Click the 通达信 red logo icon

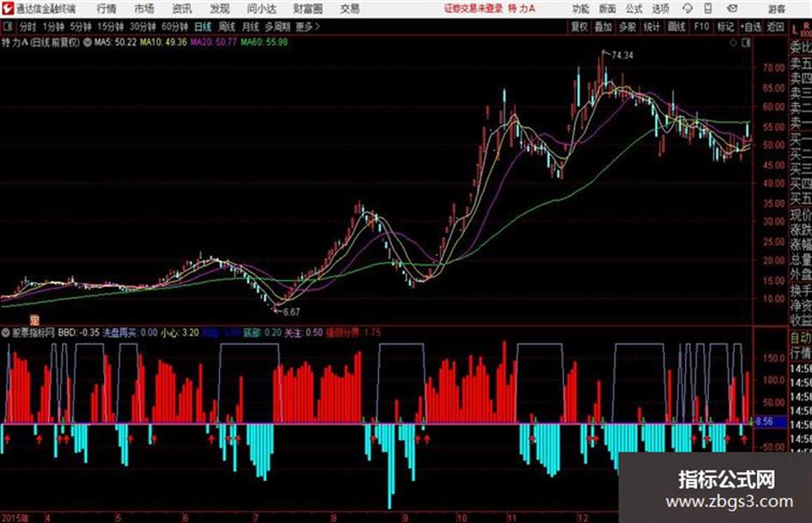(x=8, y=9)
